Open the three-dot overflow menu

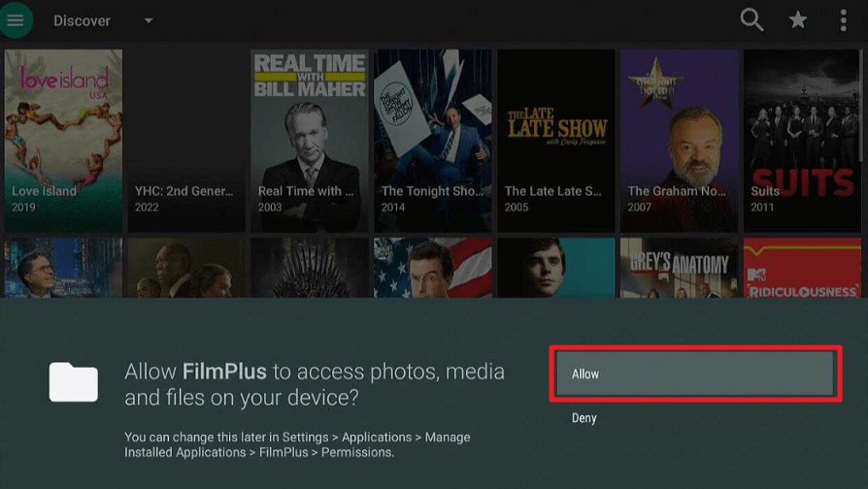(x=843, y=20)
